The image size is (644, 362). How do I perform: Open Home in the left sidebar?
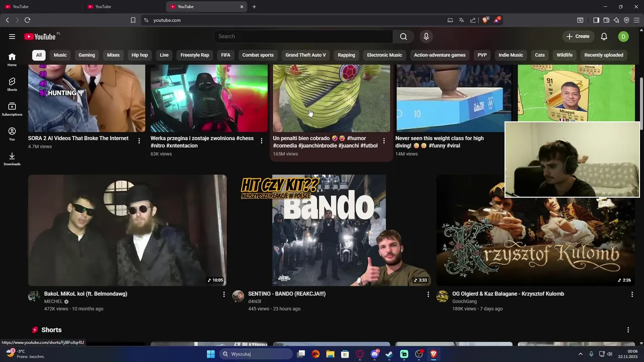[x=12, y=59]
